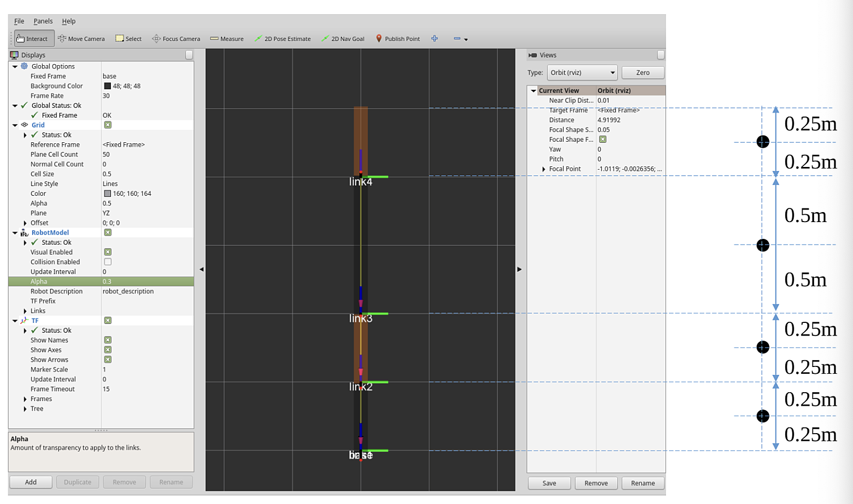Choose the Focus Camera tool
Image resolution: width=853 pixels, height=504 pixels.
[x=176, y=39]
